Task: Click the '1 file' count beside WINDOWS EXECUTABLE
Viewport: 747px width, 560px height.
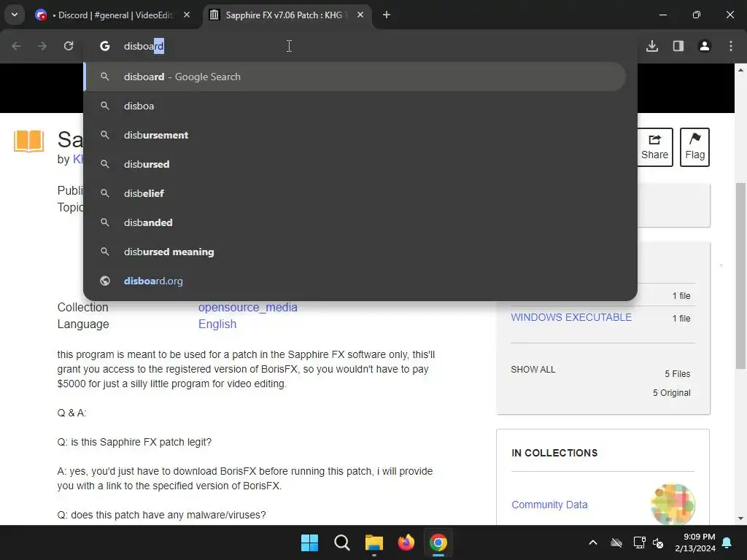Action: point(681,319)
